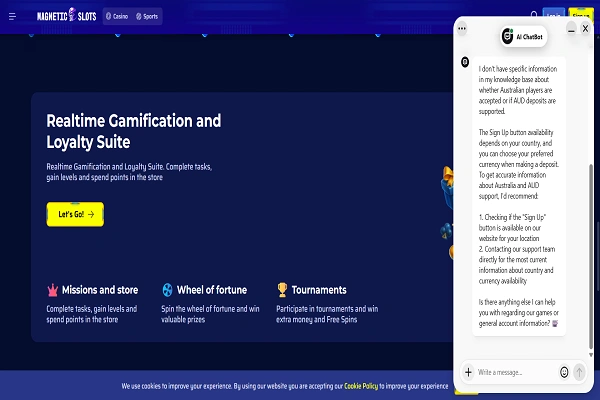This screenshot has width=600, height=400.
Task: Click the send message arrow icon
Action: pos(579,372)
